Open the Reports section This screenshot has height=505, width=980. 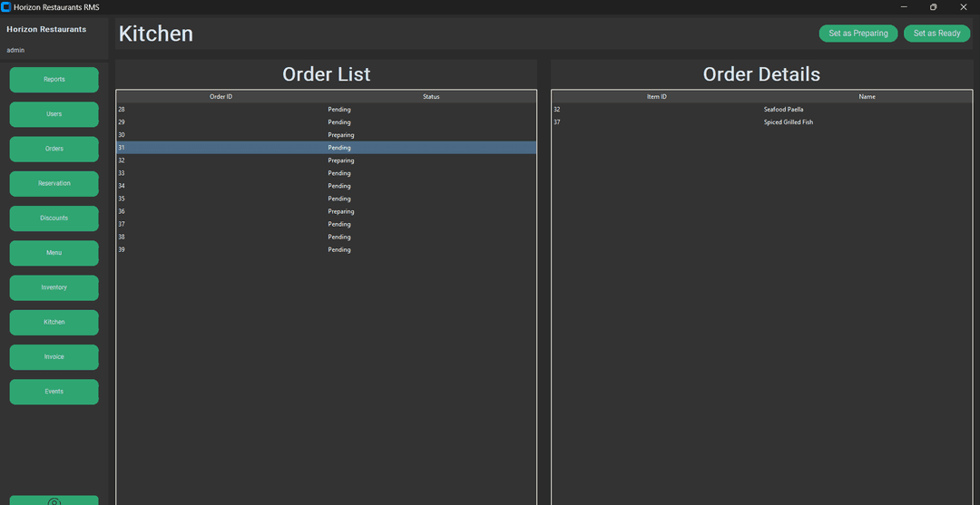click(54, 79)
